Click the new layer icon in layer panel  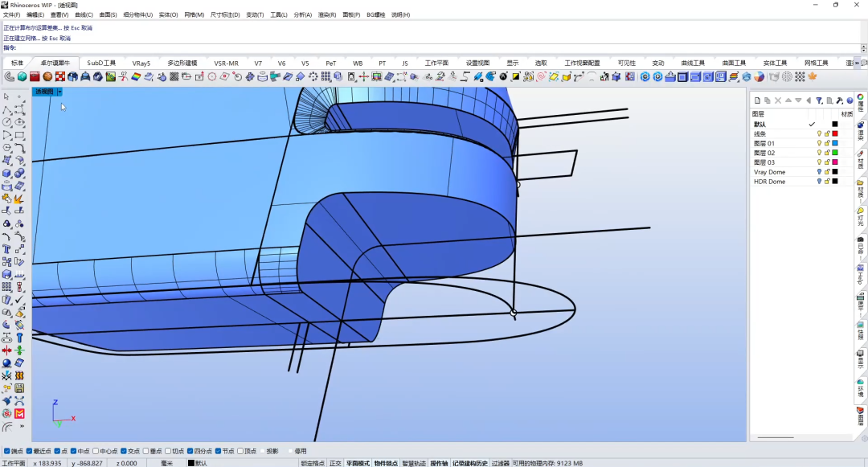[757, 100]
